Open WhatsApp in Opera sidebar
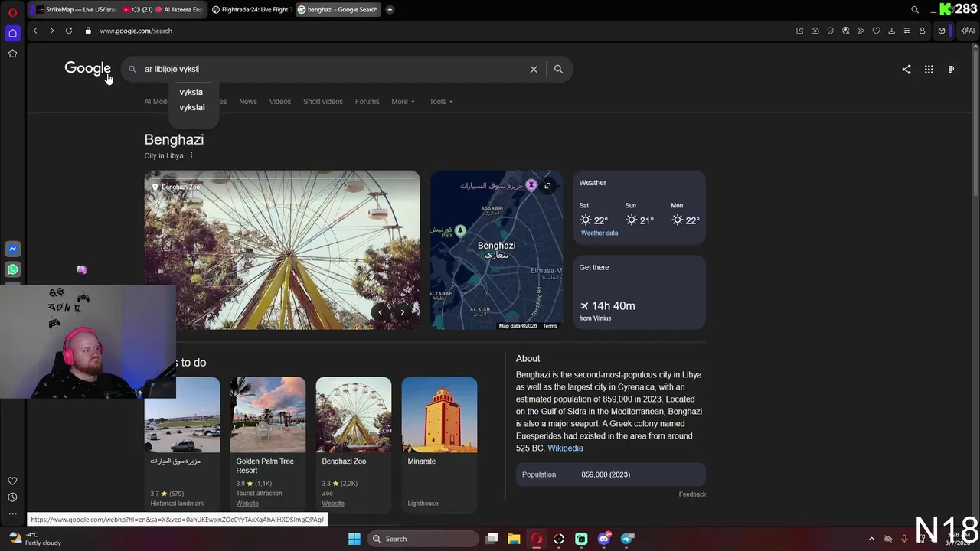The image size is (980, 551). [x=12, y=269]
